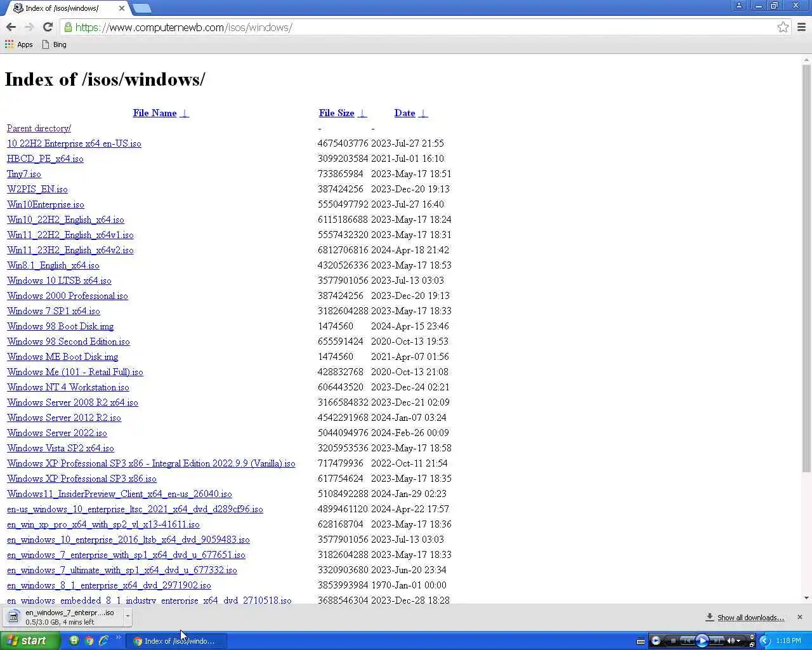Click the page's vertical scrollbar thumb
812x650 pixels.
click(x=806, y=269)
